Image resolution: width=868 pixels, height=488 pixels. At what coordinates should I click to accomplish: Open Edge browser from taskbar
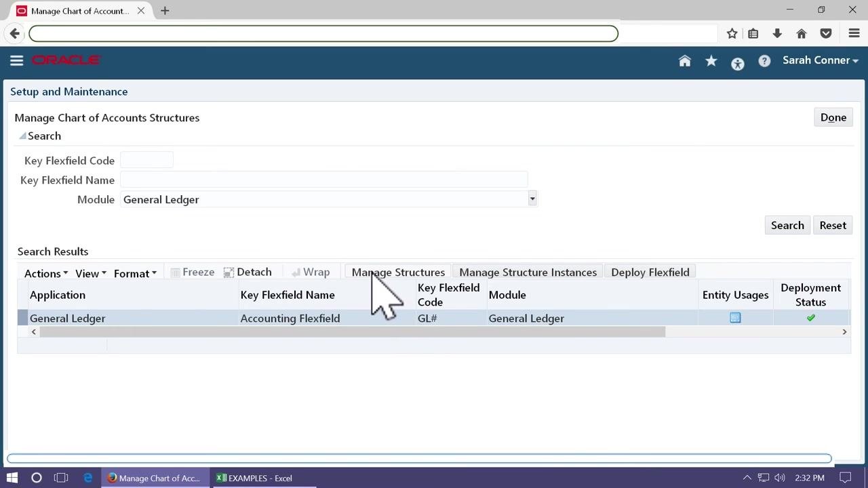pyautogui.click(x=88, y=478)
